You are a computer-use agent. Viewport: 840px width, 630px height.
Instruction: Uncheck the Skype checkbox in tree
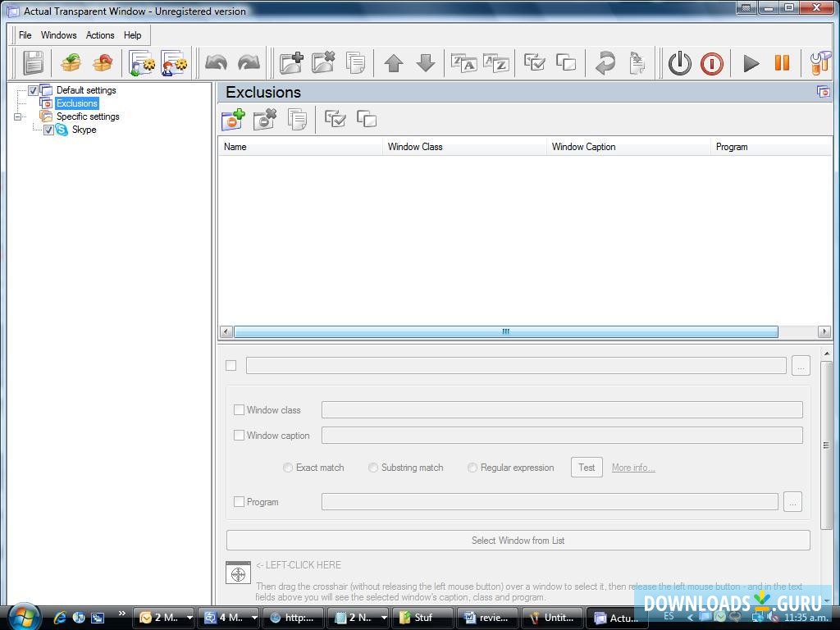click(48, 130)
